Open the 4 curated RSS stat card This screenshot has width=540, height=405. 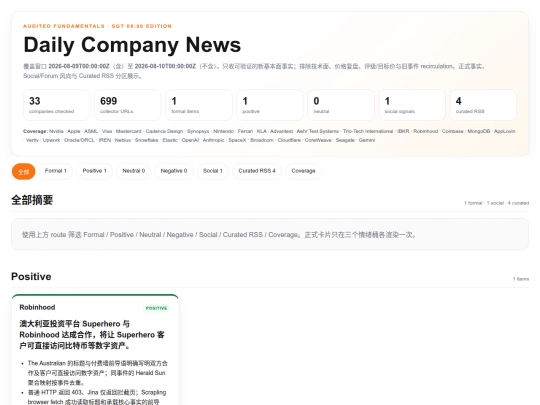tap(483, 105)
